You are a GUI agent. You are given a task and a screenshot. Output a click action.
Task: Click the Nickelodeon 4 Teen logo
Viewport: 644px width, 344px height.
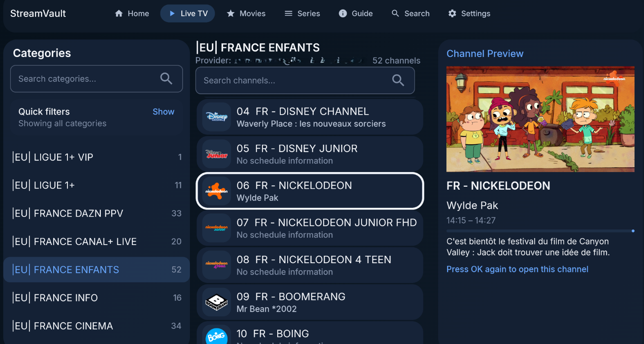tap(217, 265)
